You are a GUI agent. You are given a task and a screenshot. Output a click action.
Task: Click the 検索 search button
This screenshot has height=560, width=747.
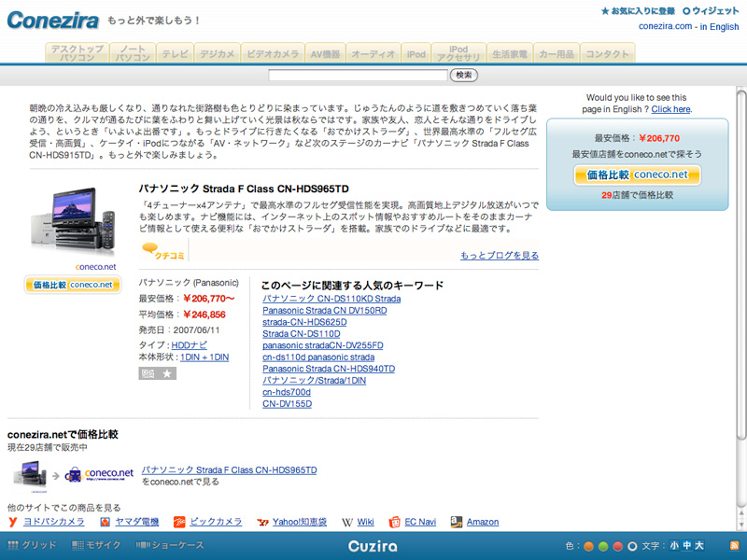pos(463,75)
